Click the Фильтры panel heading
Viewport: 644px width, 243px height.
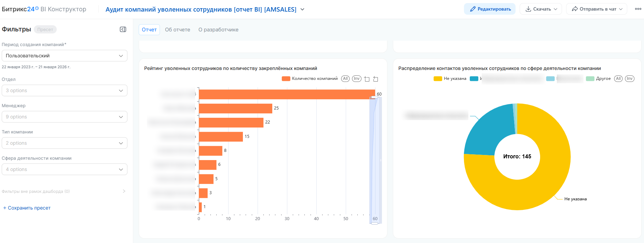click(x=16, y=29)
